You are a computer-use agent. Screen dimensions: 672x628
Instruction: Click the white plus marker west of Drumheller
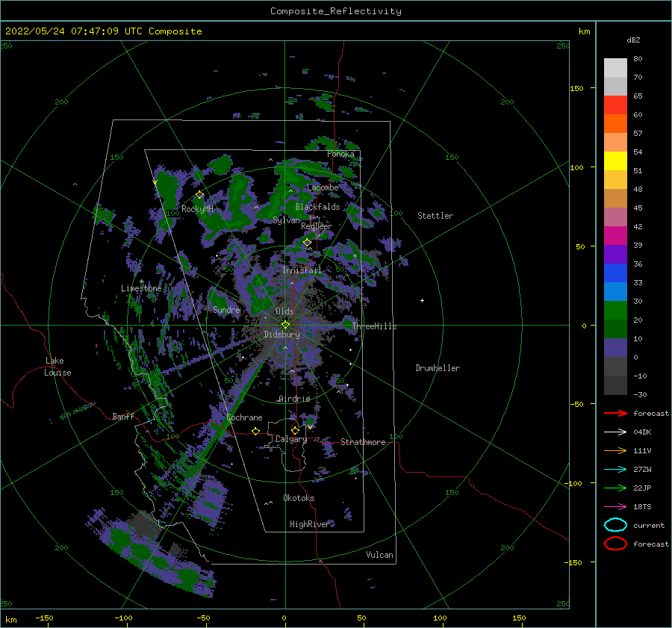pyautogui.click(x=422, y=300)
